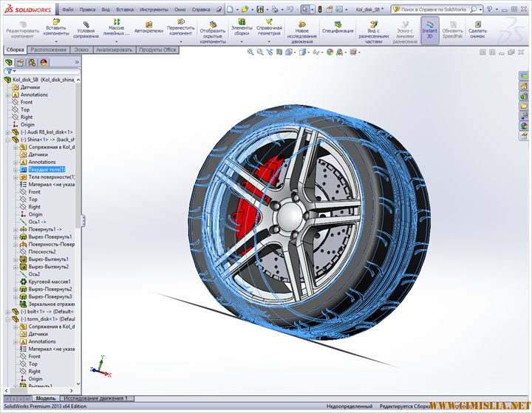532x413 pixels.
Task: Select the Вырез-Вытянуть1 feature in tree
Action: [49, 259]
